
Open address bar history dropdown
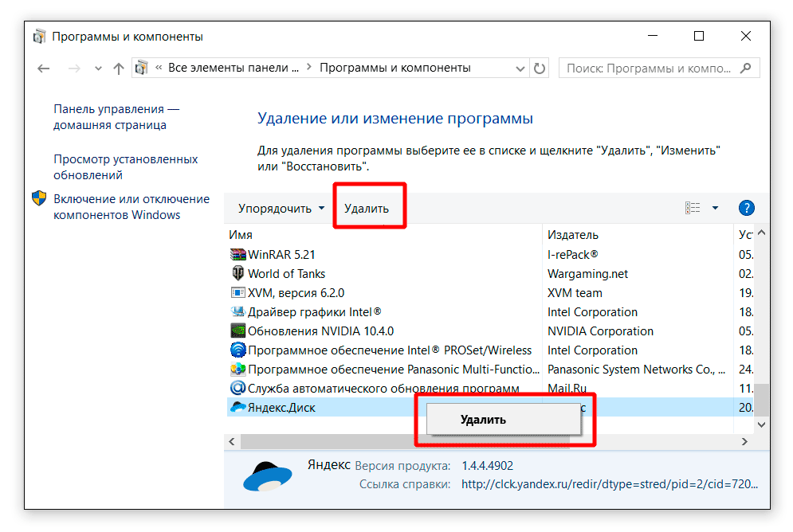tap(520, 68)
